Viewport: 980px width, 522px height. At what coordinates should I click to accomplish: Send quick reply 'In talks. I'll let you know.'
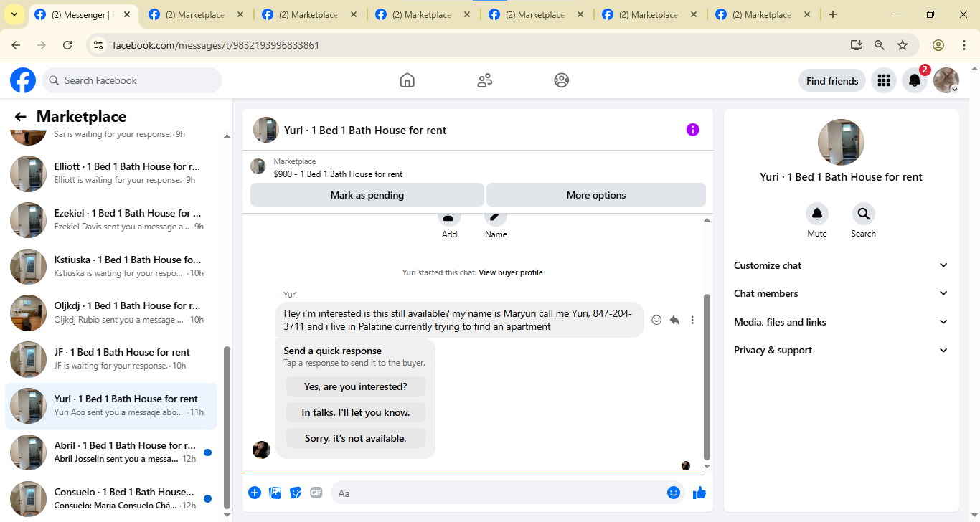point(356,412)
